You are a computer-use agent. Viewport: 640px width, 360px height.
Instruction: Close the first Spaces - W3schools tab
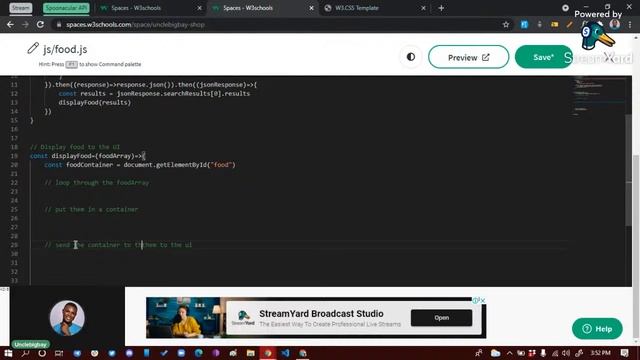(x=200, y=8)
